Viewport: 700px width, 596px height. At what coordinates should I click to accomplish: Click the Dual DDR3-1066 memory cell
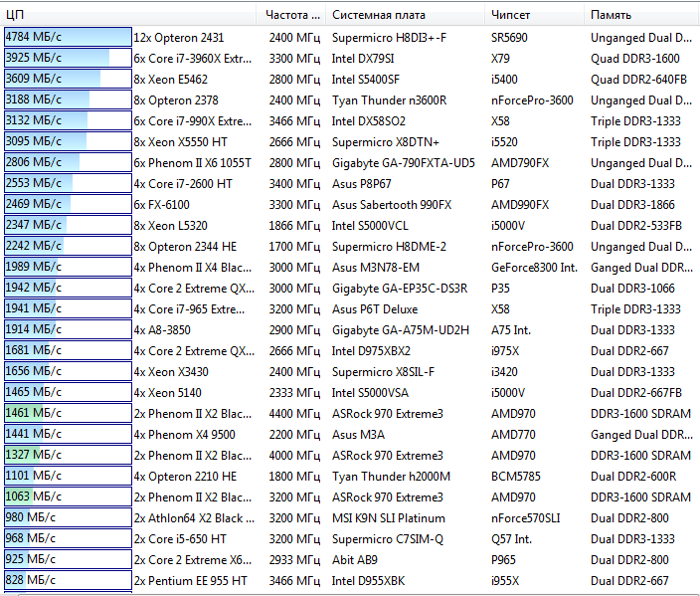[632, 289]
